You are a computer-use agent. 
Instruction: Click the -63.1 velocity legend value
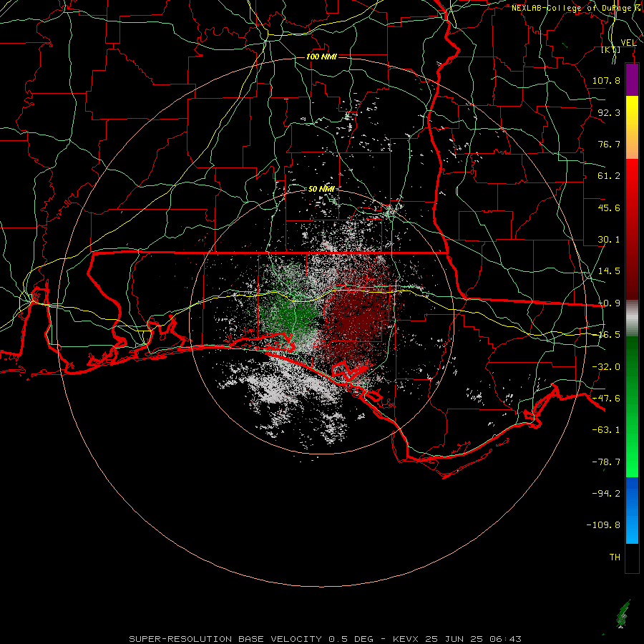click(606, 430)
